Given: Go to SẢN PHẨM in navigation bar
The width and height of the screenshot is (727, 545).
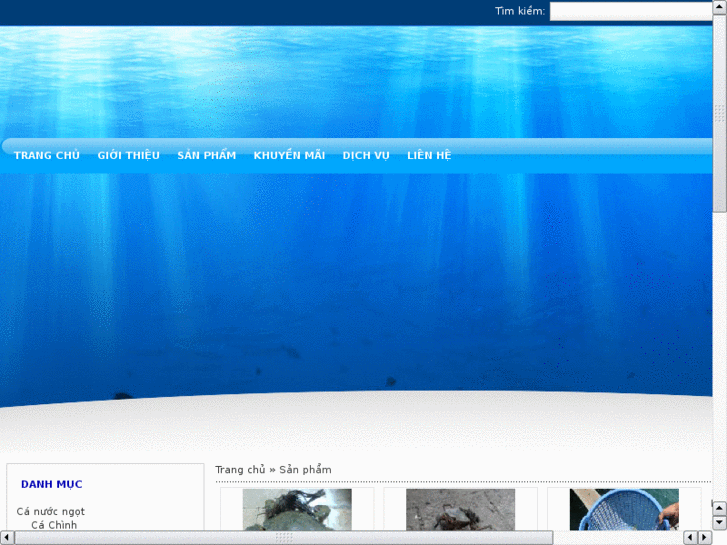Looking at the screenshot, I should 207,155.
